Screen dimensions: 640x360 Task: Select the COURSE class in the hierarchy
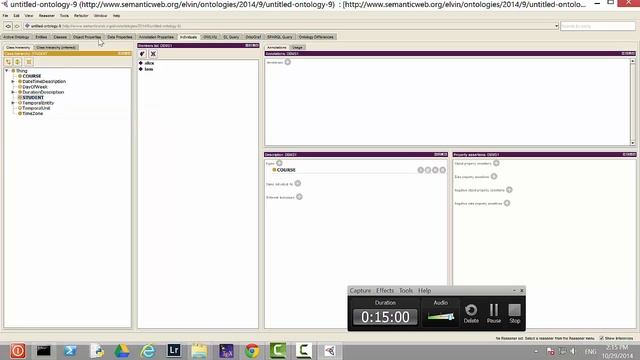pos(32,76)
